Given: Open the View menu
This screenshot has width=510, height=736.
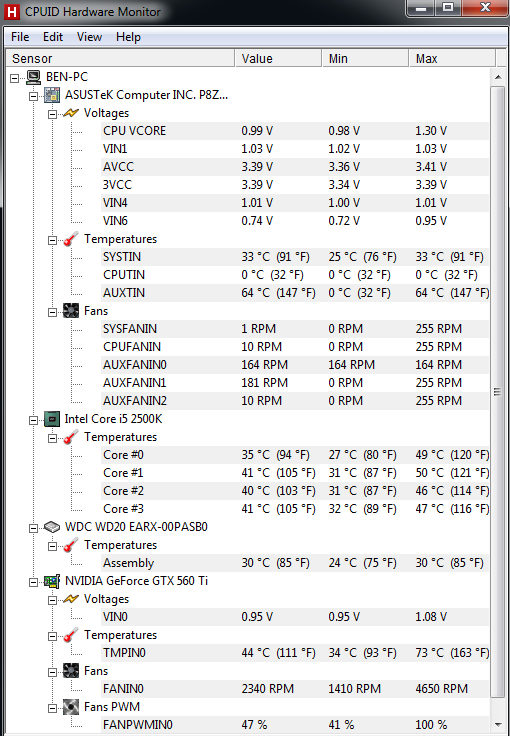Looking at the screenshot, I should [89, 37].
